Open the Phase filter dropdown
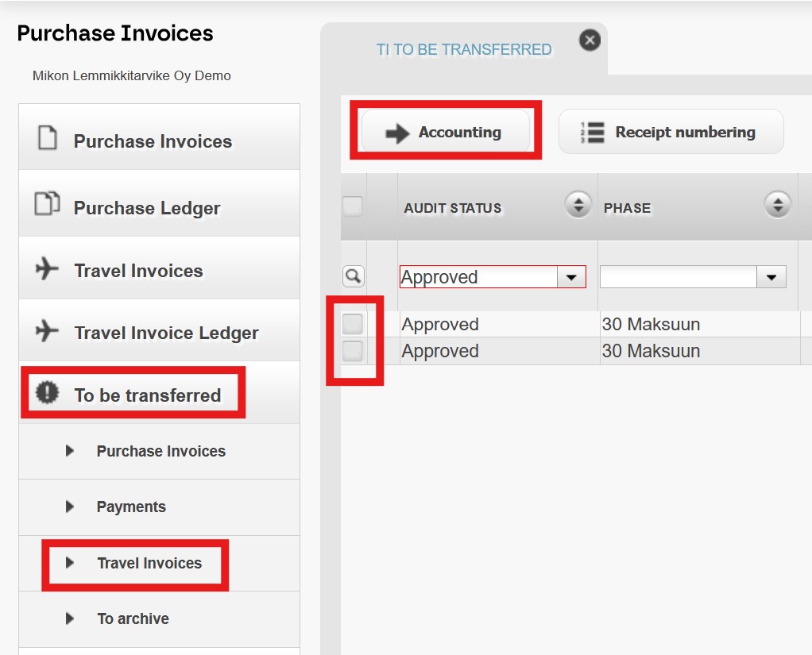Screen dimensions: 812x655 coord(771,277)
